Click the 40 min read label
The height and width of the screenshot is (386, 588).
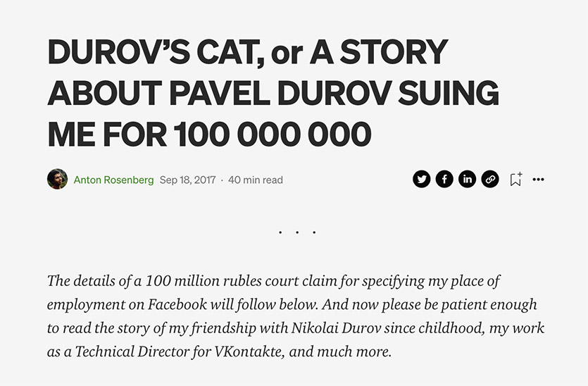pyautogui.click(x=256, y=180)
